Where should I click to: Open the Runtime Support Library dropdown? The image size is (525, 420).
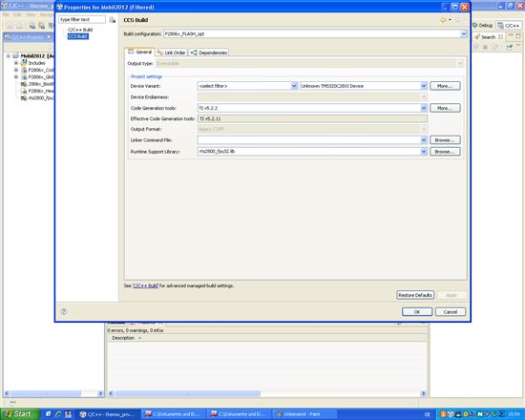(424, 152)
